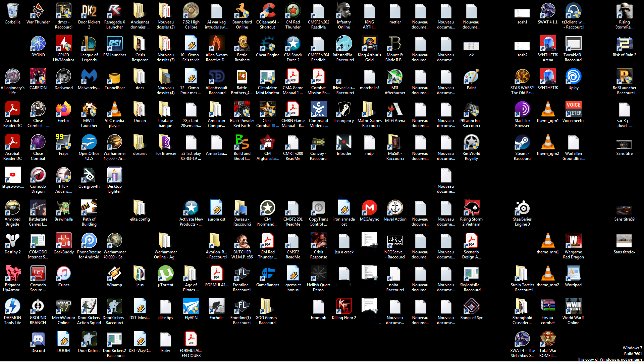The image size is (644, 362).
Task: Launch the World War II Online icon
Action: tap(573, 311)
